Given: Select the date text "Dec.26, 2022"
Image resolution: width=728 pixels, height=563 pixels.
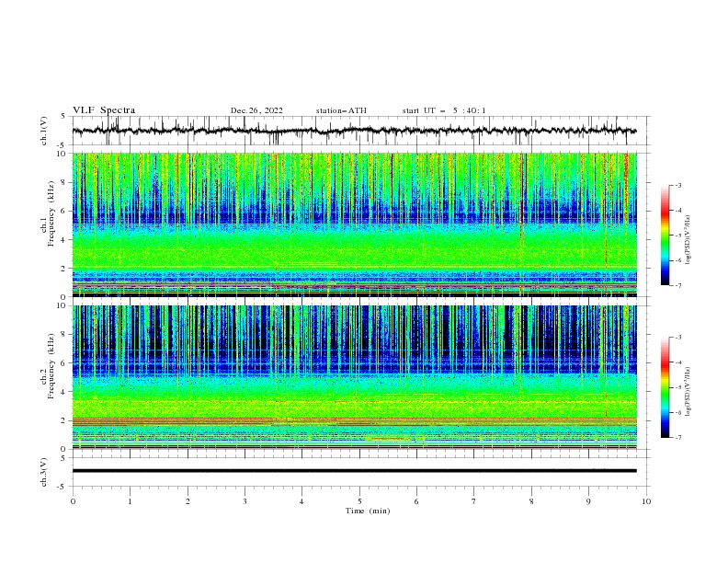Looking at the screenshot, I should click(256, 110).
